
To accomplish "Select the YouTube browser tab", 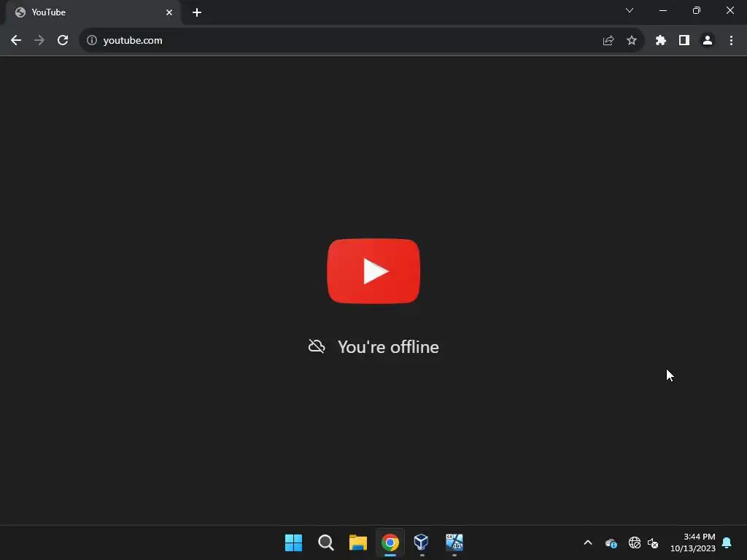I will [93, 12].
